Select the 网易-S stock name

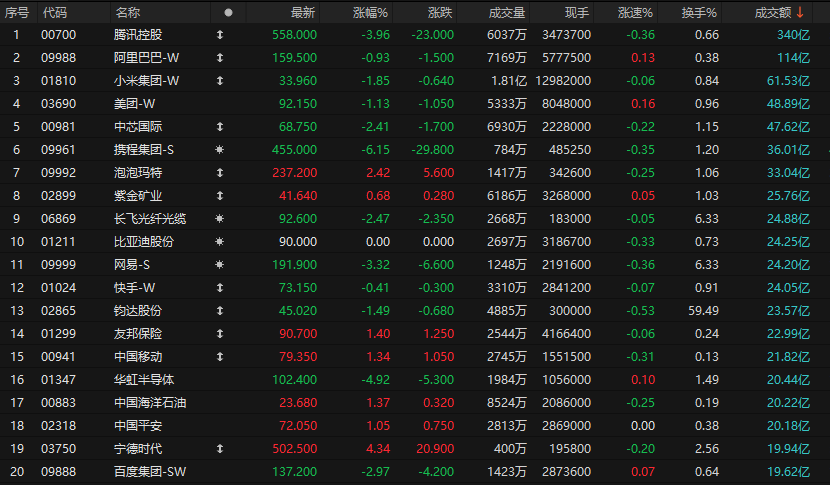click(x=132, y=265)
